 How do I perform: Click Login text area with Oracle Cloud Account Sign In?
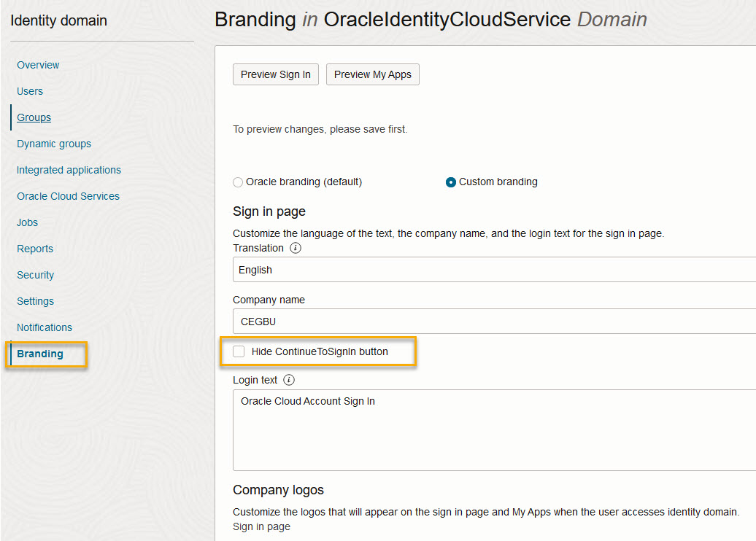click(494, 430)
